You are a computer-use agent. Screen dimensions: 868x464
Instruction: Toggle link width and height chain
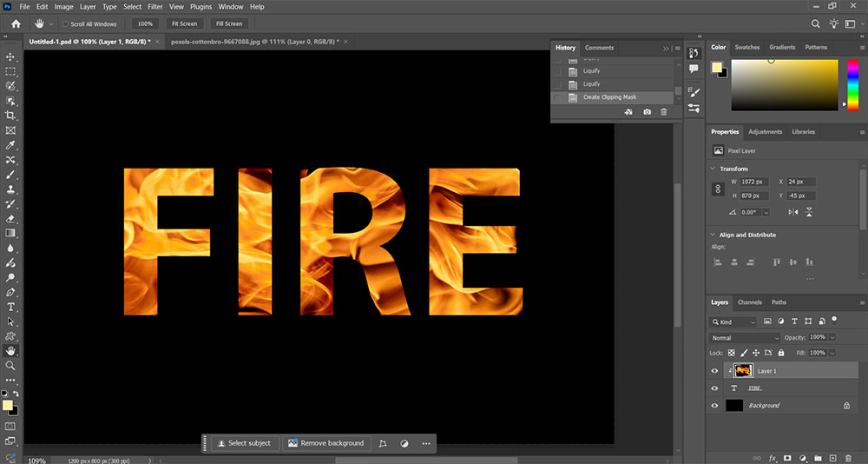(718, 189)
